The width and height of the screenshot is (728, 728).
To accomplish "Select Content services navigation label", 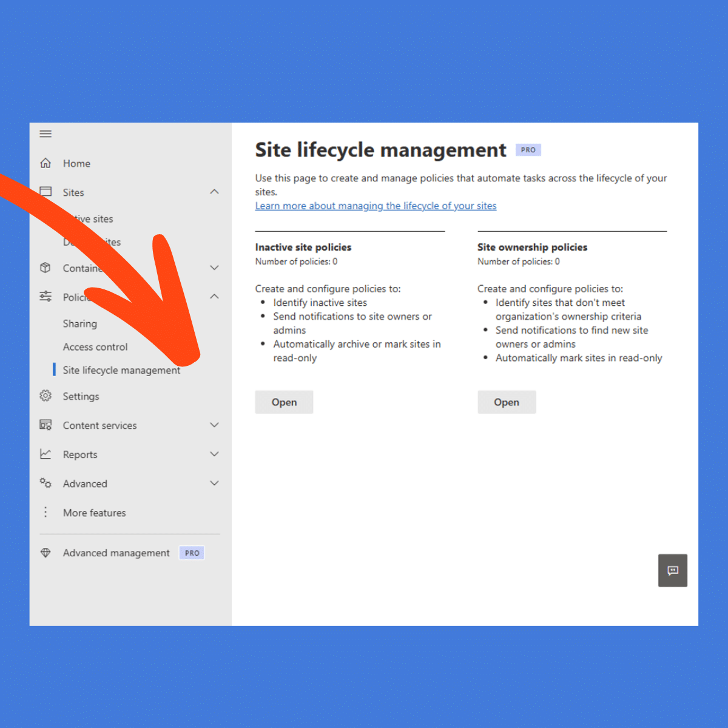I will [x=100, y=425].
